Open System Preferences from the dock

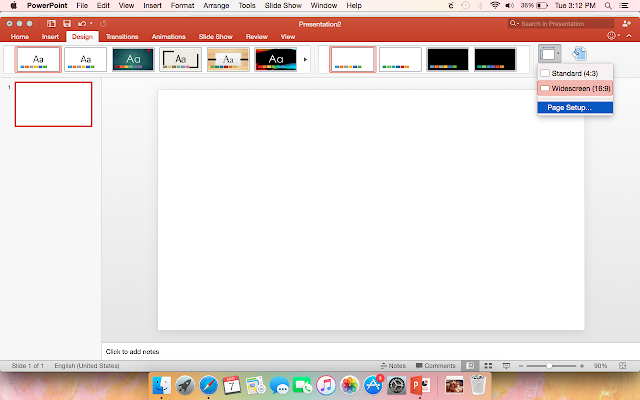point(396,385)
